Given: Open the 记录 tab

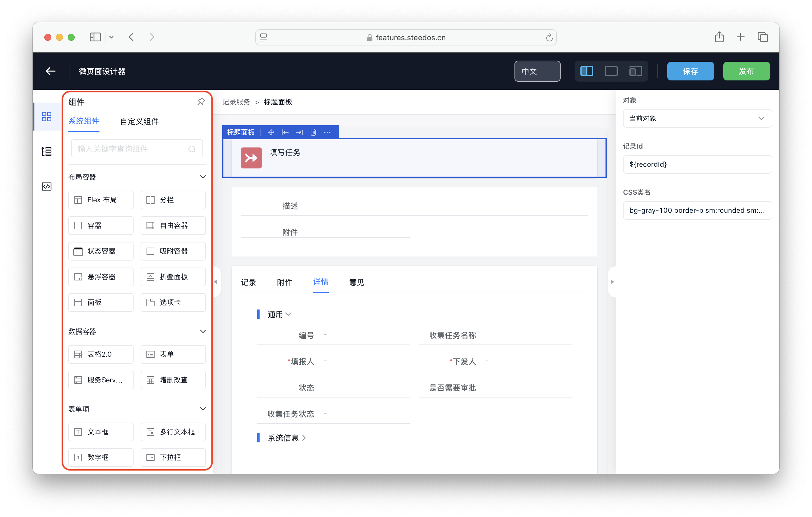Looking at the screenshot, I should point(249,282).
